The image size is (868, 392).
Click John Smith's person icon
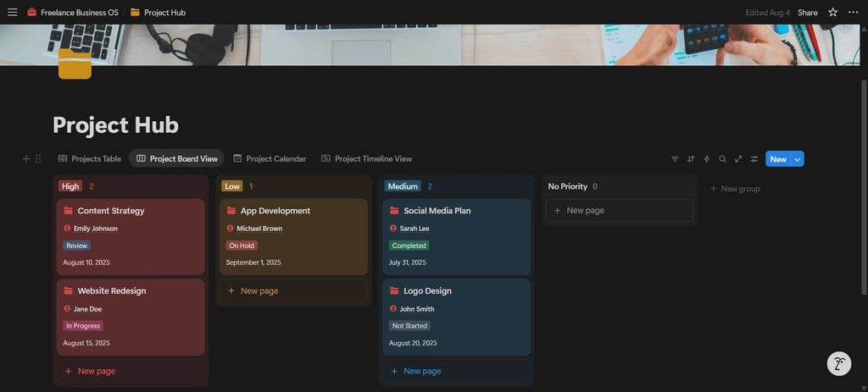click(x=393, y=309)
